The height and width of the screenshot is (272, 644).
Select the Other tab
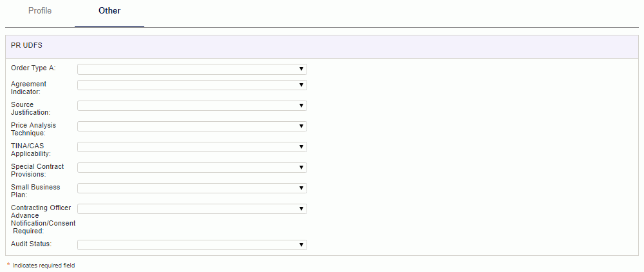tap(109, 11)
